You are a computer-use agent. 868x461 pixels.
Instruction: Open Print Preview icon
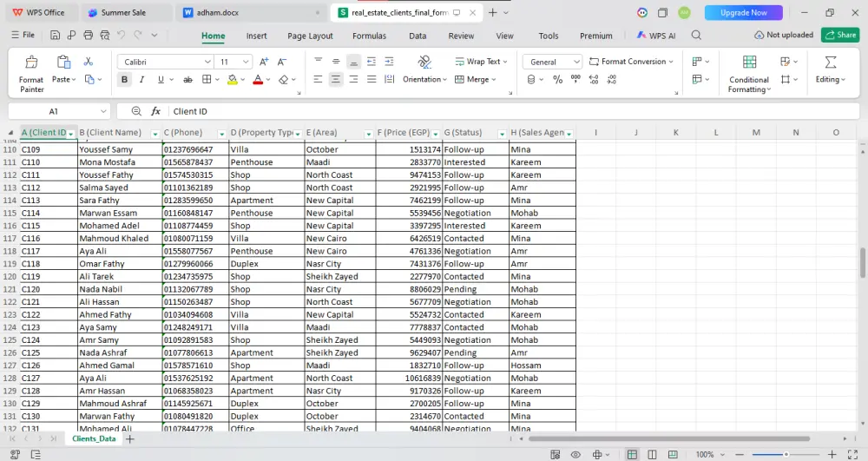click(x=105, y=35)
